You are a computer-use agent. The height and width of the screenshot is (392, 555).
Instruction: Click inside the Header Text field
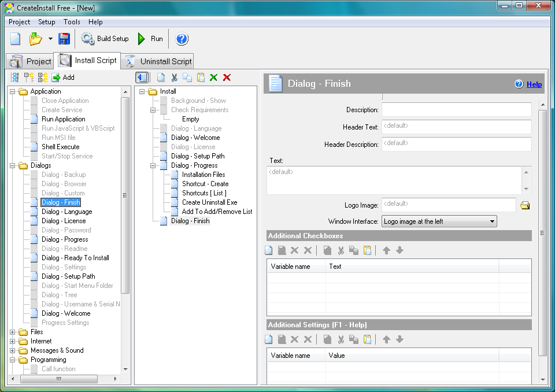[457, 127]
